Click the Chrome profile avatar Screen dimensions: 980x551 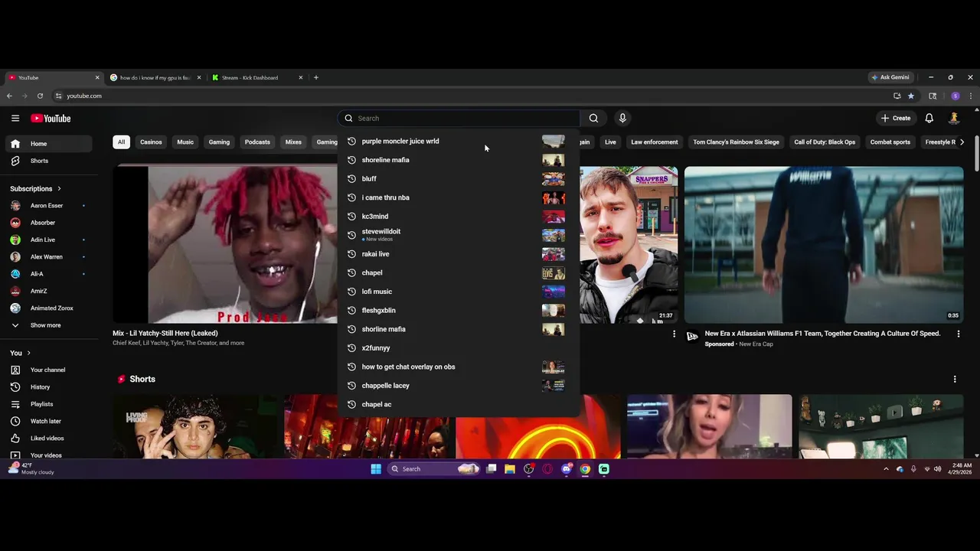click(x=955, y=96)
